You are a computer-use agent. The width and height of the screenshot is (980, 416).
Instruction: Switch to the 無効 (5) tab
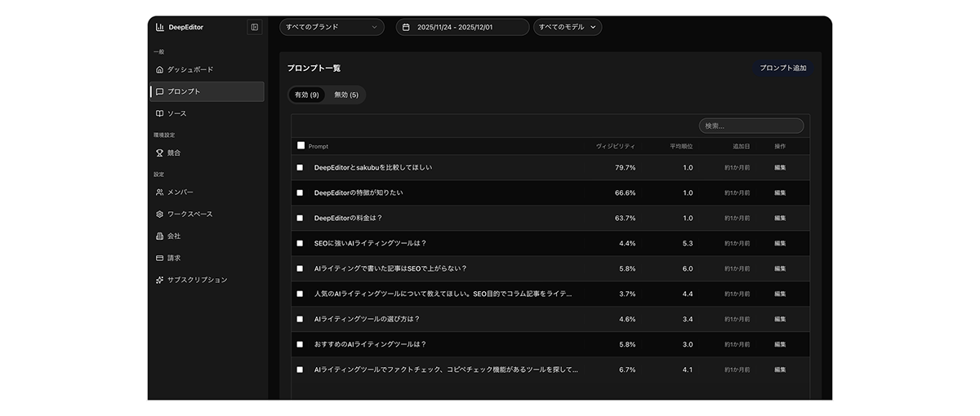click(346, 95)
